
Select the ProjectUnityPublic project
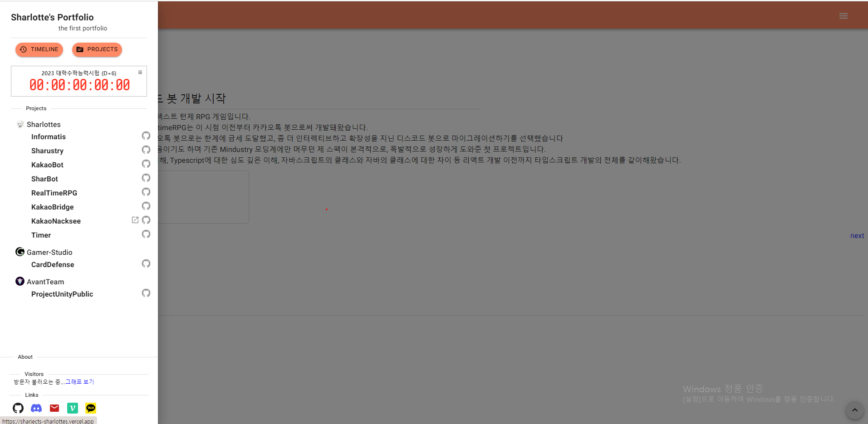tap(62, 294)
